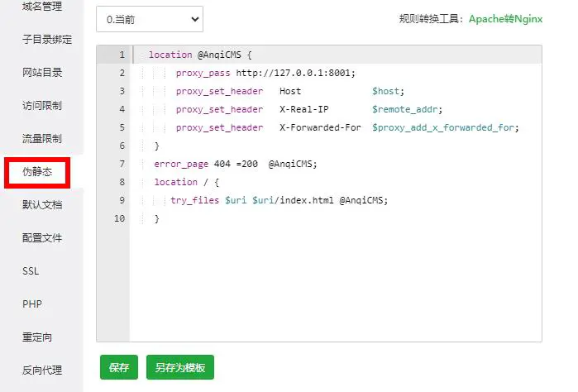Open the 重定向 tab
This screenshot has height=392, width=578.
coord(36,337)
